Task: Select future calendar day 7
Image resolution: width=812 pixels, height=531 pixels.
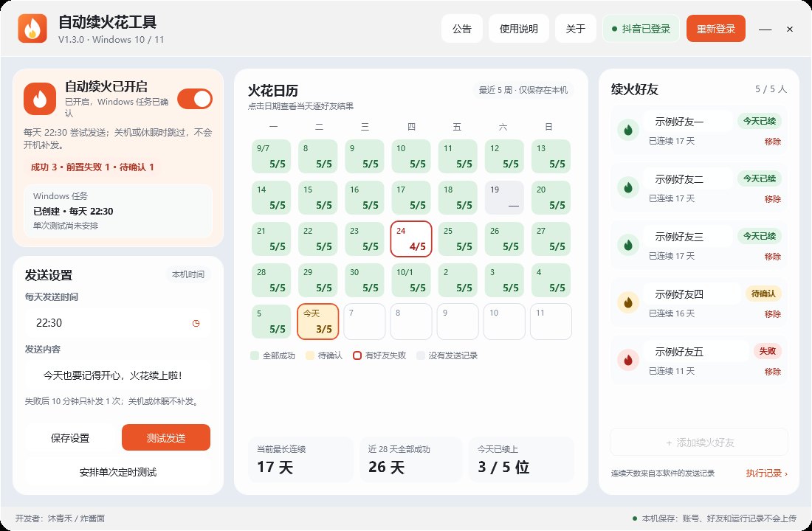Action: click(365, 322)
